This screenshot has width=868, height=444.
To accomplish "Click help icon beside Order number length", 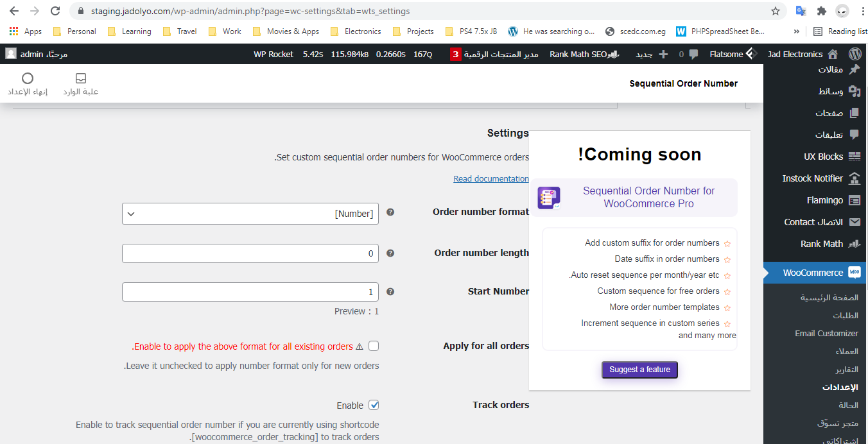I will (390, 253).
